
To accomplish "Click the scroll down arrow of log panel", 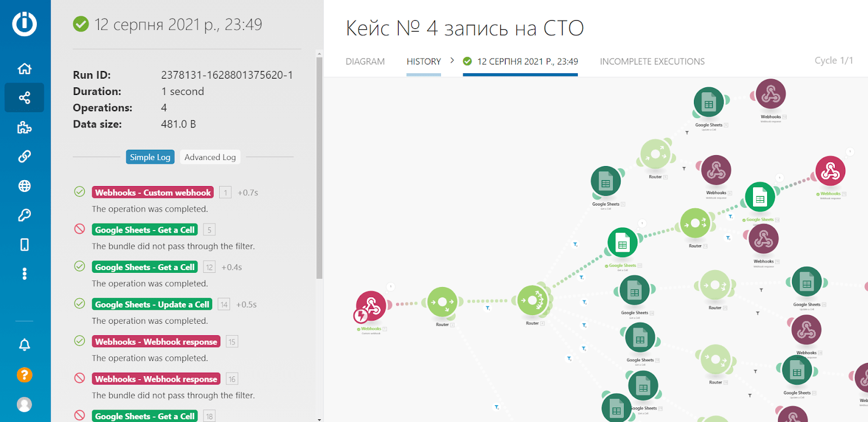I will click(x=319, y=419).
